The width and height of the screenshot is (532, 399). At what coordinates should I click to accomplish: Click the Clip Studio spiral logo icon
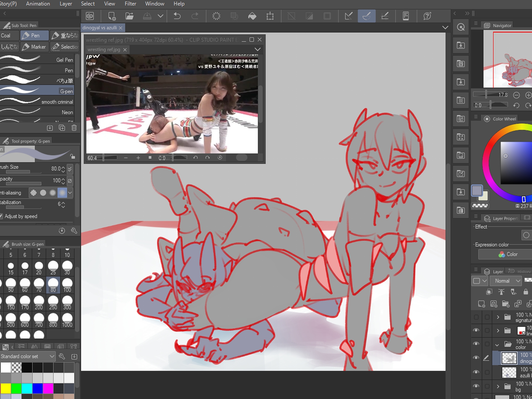click(x=90, y=16)
